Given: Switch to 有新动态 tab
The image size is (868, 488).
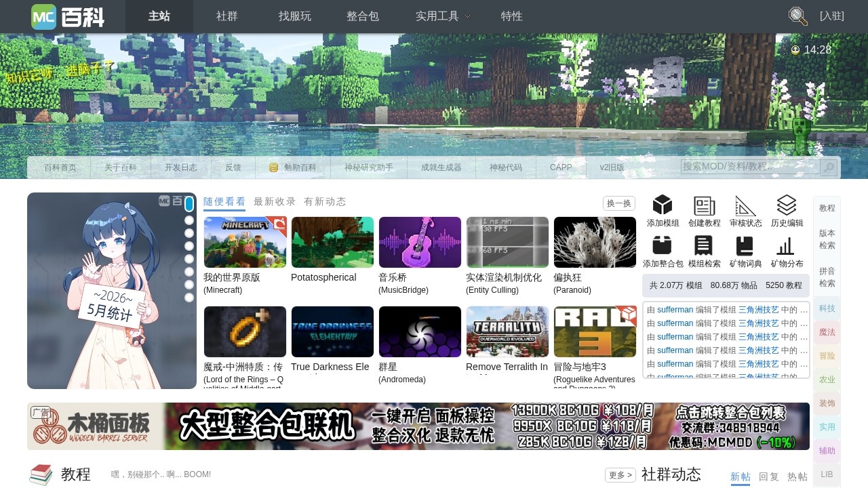Looking at the screenshot, I should (325, 202).
